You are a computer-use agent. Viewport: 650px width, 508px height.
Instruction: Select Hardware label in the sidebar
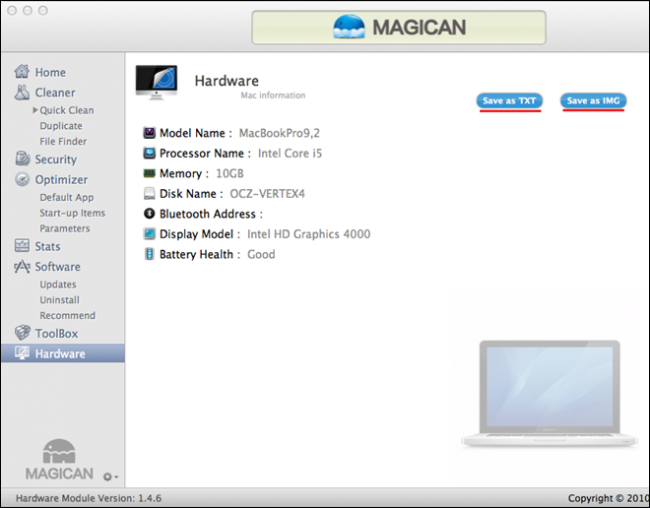[x=60, y=354]
